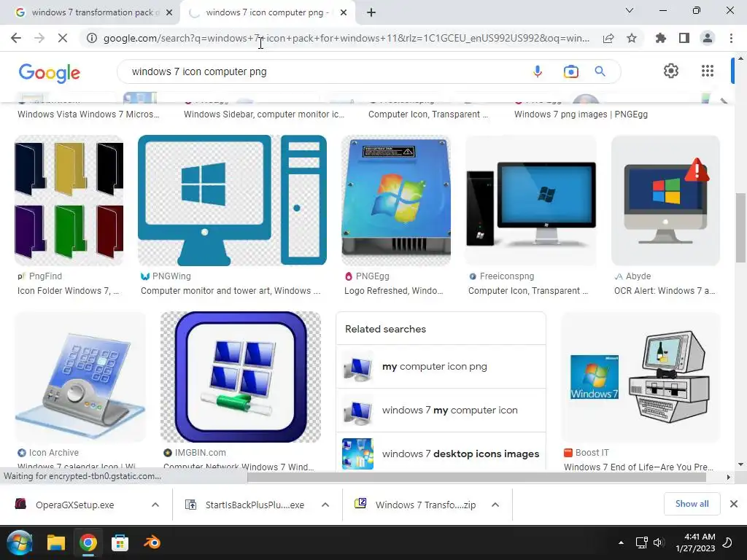This screenshot has width=747, height=560.
Task: Close the windows 7 icon computer png tab
Action: [x=344, y=12]
